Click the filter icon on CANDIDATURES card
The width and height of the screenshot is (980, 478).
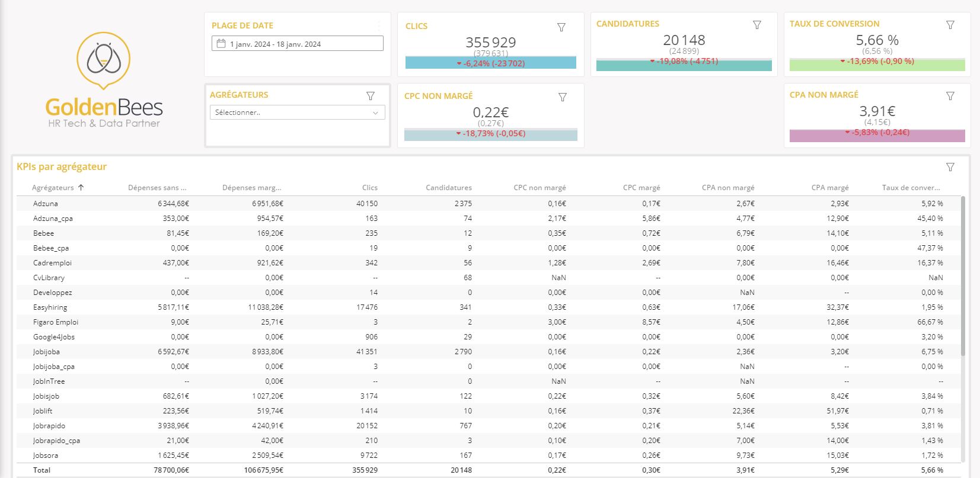click(757, 25)
